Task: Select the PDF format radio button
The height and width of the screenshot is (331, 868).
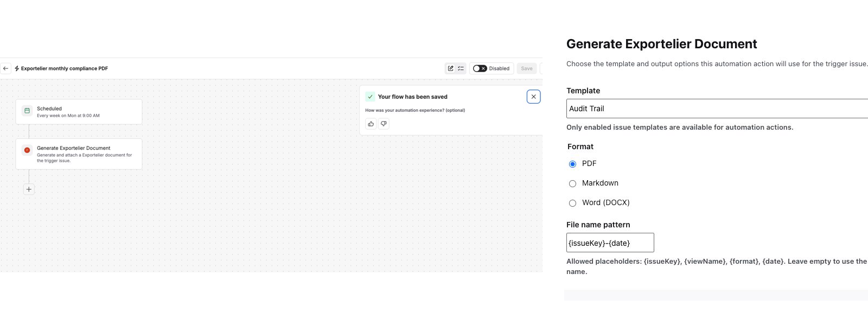Action: pyautogui.click(x=572, y=164)
